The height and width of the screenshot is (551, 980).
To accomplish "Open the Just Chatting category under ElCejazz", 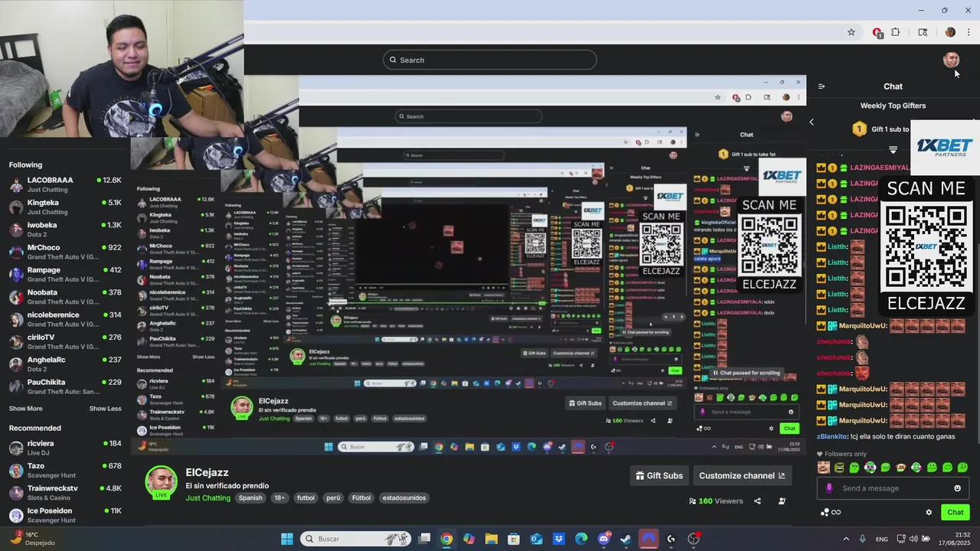I will (208, 498).
